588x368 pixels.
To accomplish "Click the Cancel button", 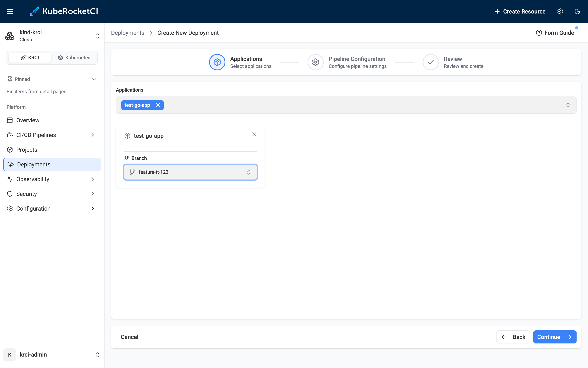I will tap(129, 337).
